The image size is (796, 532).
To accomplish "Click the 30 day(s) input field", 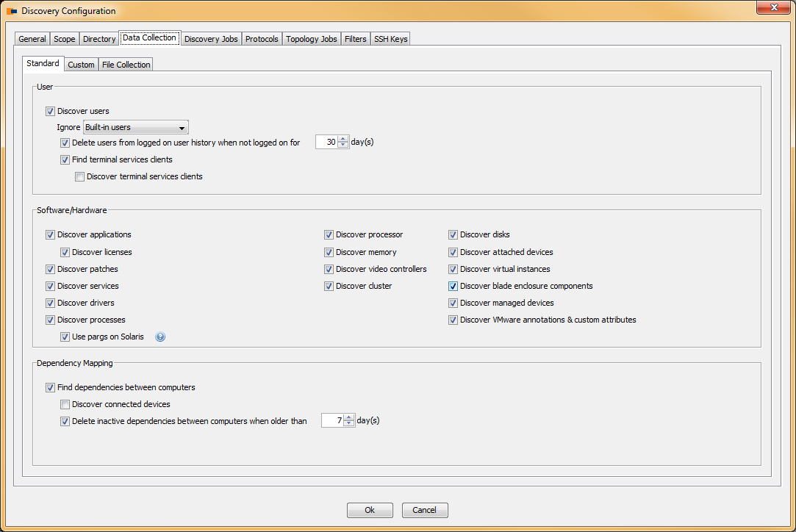I will pos(326,143).
